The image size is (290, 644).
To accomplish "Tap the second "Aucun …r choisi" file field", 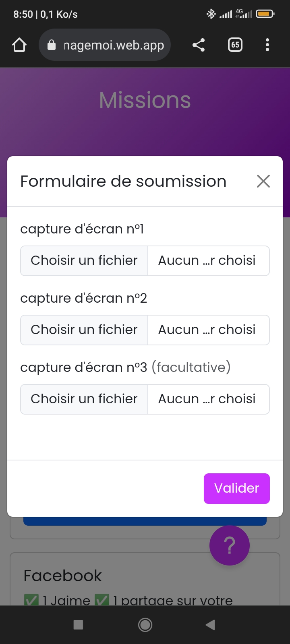I will (x=208, y=330).
